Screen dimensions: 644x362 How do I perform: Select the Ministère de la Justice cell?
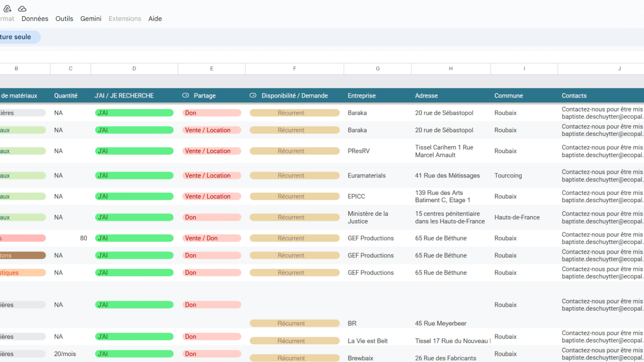coord(378,217)
